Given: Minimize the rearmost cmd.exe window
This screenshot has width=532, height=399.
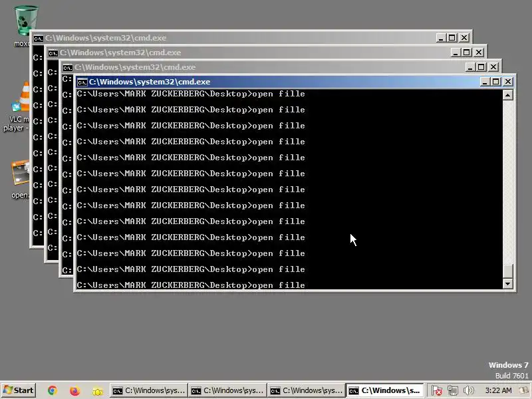Looking at the screenshot, I should [441, 38].
